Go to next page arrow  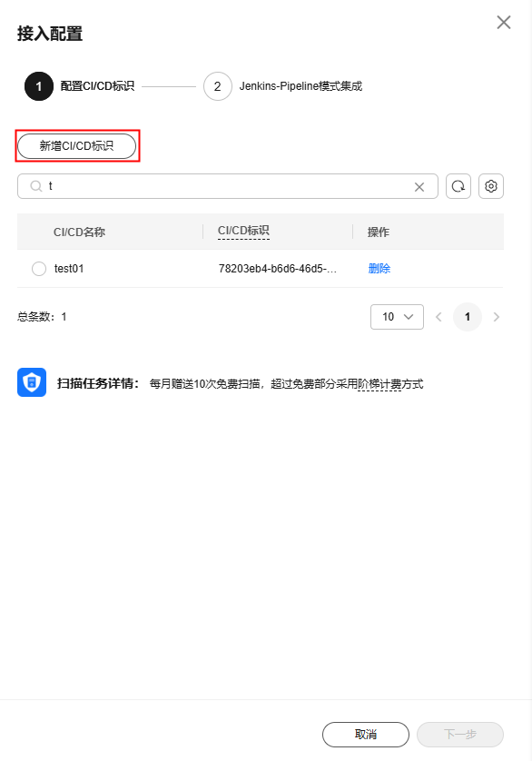click(x=496, y=317)
